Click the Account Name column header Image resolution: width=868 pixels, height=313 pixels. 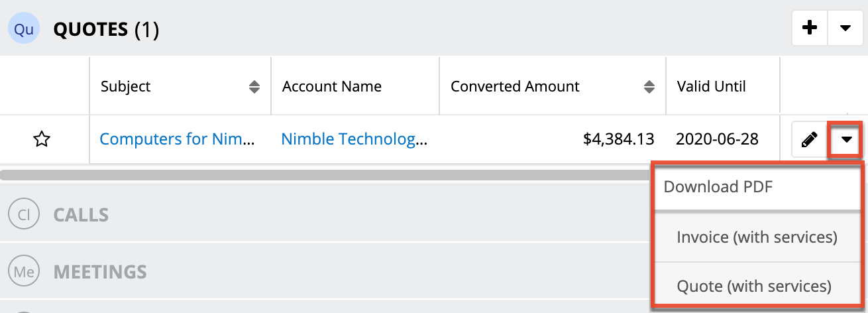pyautogui.click(x=332, y=87)
